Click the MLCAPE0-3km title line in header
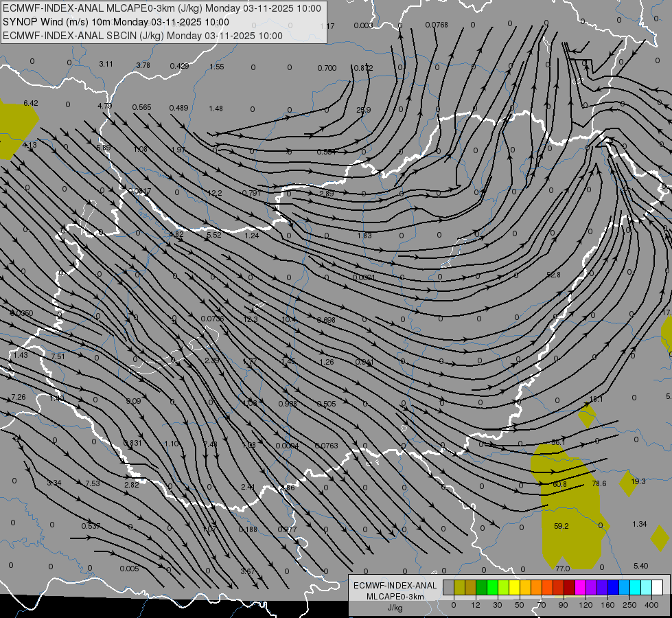Image resolution: width=672 pixels, height=618 pixels. (162, 8)
